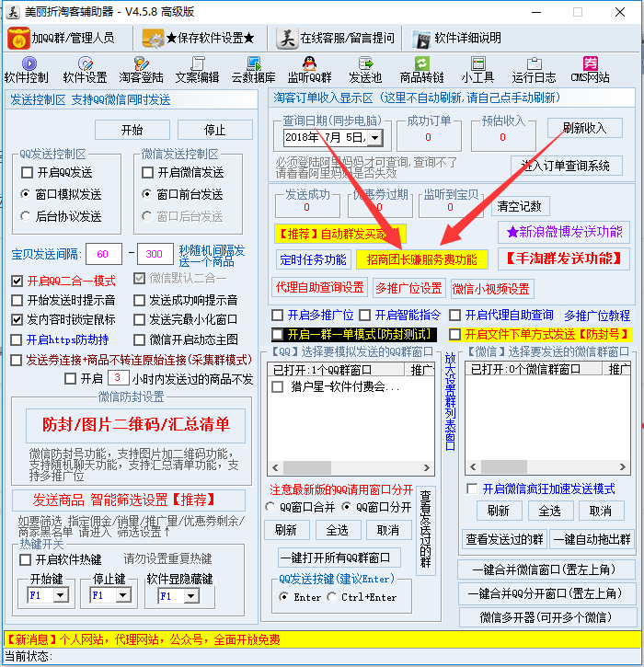The width and height of the screenshot is (644, 667).
Task: Toggle the 发内容时锁定鼠标 checkbox
Action: 17,319
